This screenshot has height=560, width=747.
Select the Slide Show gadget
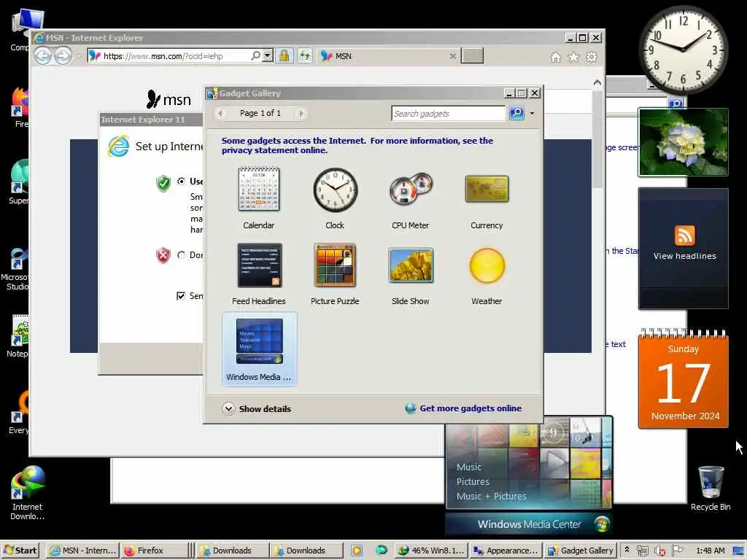[x=410, y=274]
